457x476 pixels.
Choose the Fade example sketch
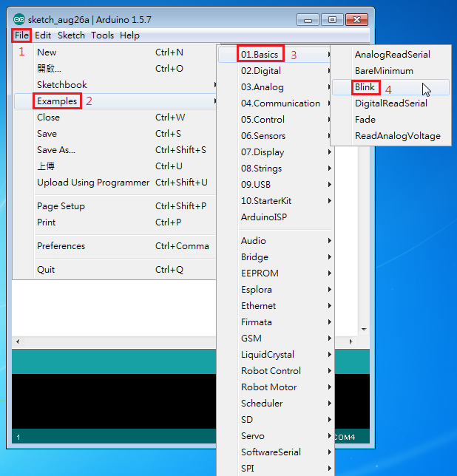[x=365, y=120]
